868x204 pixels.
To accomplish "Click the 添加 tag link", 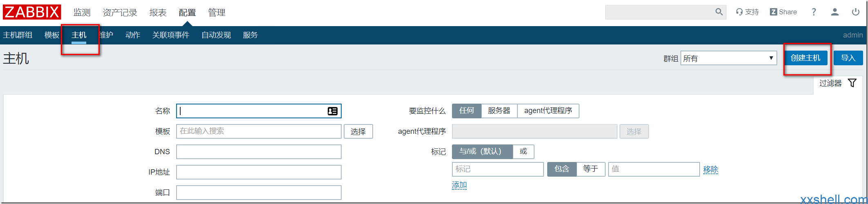I will tap(459, 185).
